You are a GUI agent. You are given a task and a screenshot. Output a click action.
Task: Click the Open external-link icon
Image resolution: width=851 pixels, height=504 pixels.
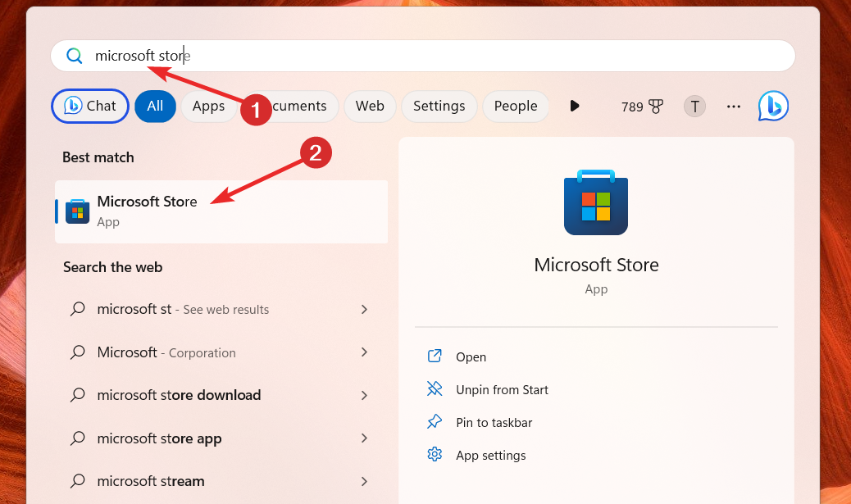click(435, 356)
